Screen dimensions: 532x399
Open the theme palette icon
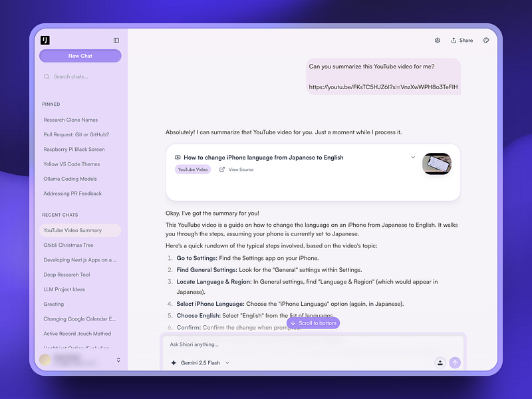[486, 41]
